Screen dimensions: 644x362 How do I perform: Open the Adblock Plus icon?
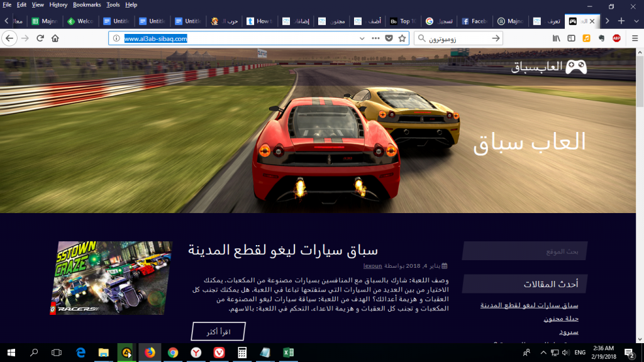point(616,38)
